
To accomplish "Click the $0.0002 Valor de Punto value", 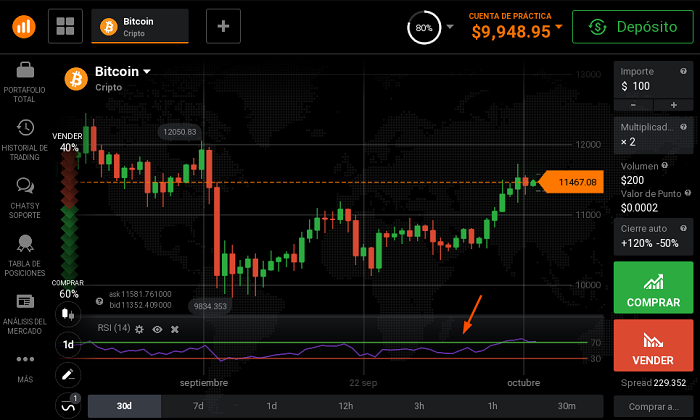I will point(639,208).
